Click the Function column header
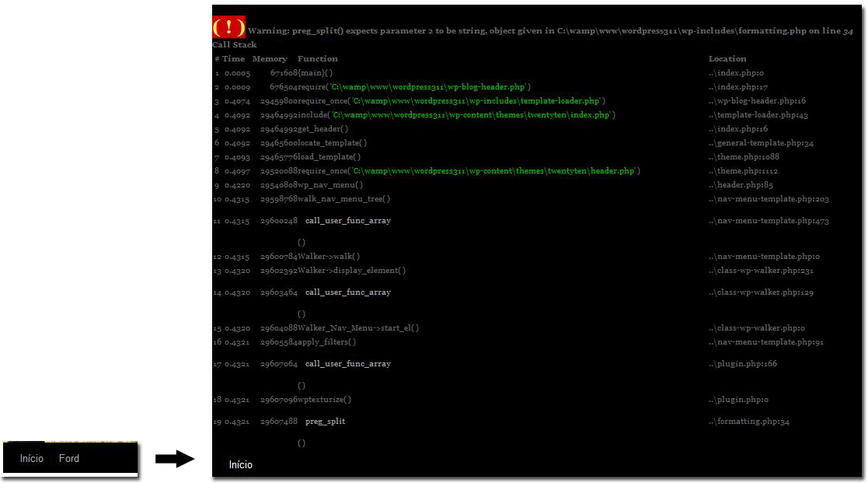868x483 pixels. coord(318,58)
